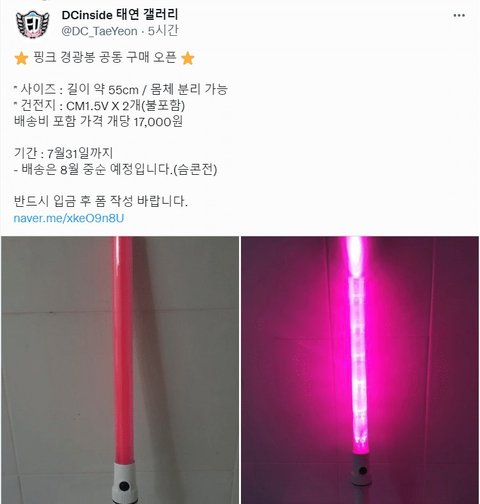Click the display name DCinside 태연 갤러리
Image resolution: width=480 pixels, height=504 pixels.
[x=120, y=15]
